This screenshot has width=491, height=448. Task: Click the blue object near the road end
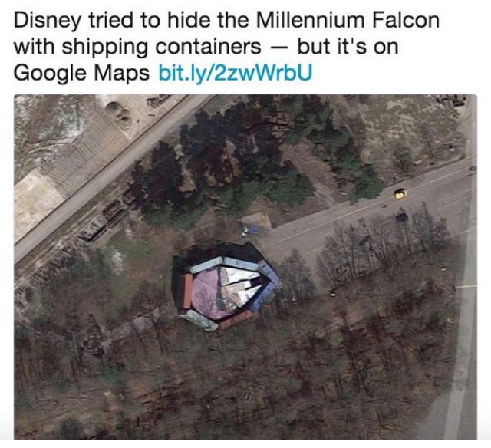[x=252, y=229]
